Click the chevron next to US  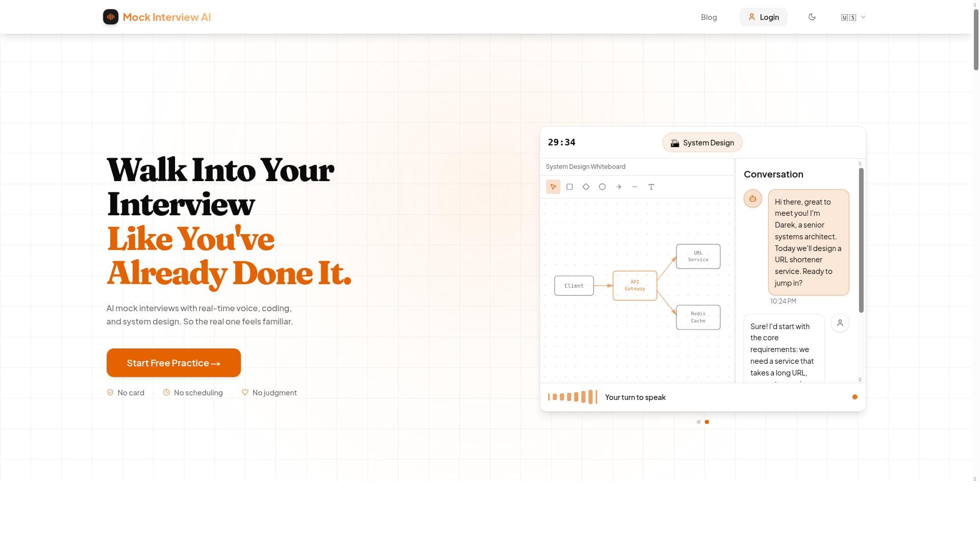[x=863, y=17]
